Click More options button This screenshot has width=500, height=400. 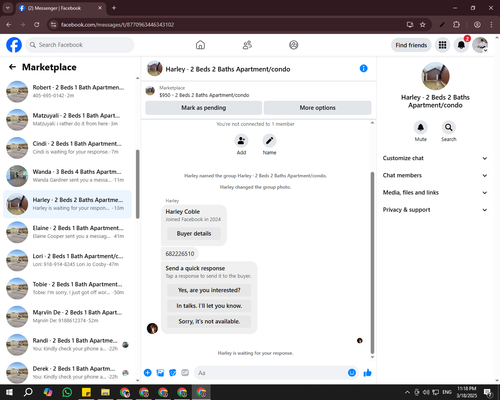317,108
